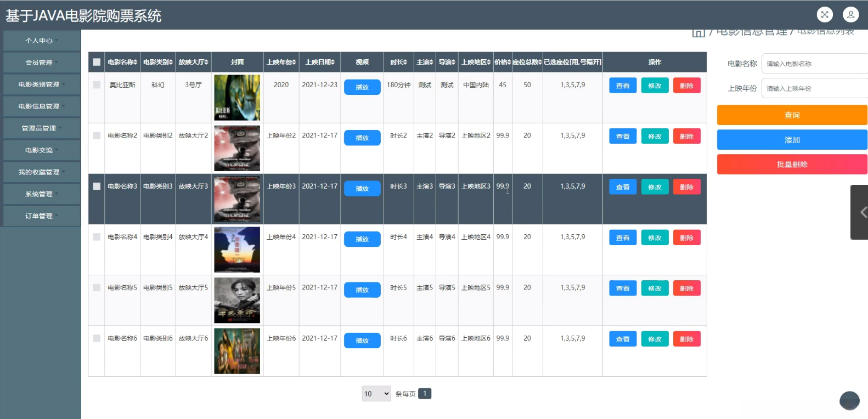Image resolution: width=868 pixels, height=419 pixels.
Task: Sort table by 电影名称 column arrow
Action: (136, 63)
